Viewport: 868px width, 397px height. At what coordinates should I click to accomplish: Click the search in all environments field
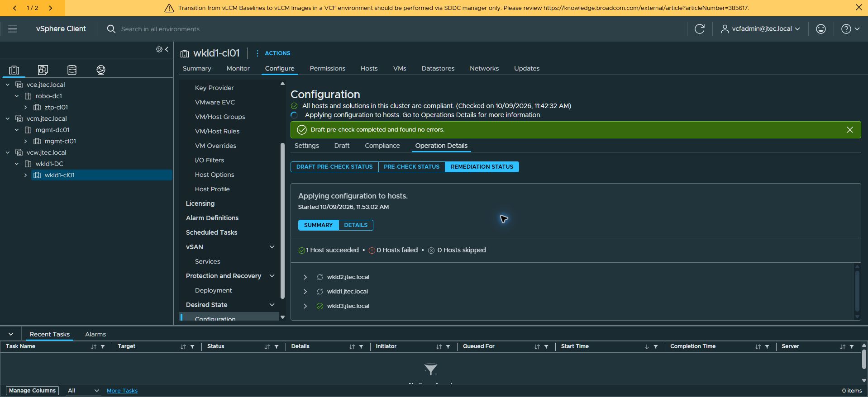160,29
